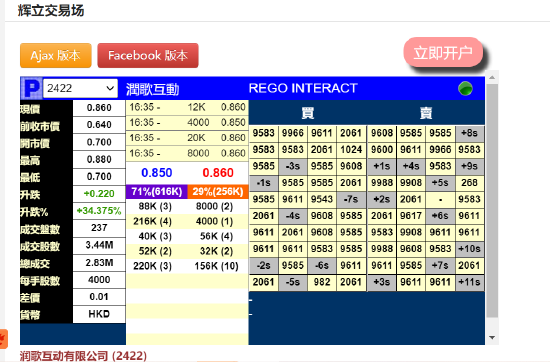Image resolution: width=550 pixels, height=362 pixels.
Task: Click the buy broker cell 9543
Action: coord(322,199)
